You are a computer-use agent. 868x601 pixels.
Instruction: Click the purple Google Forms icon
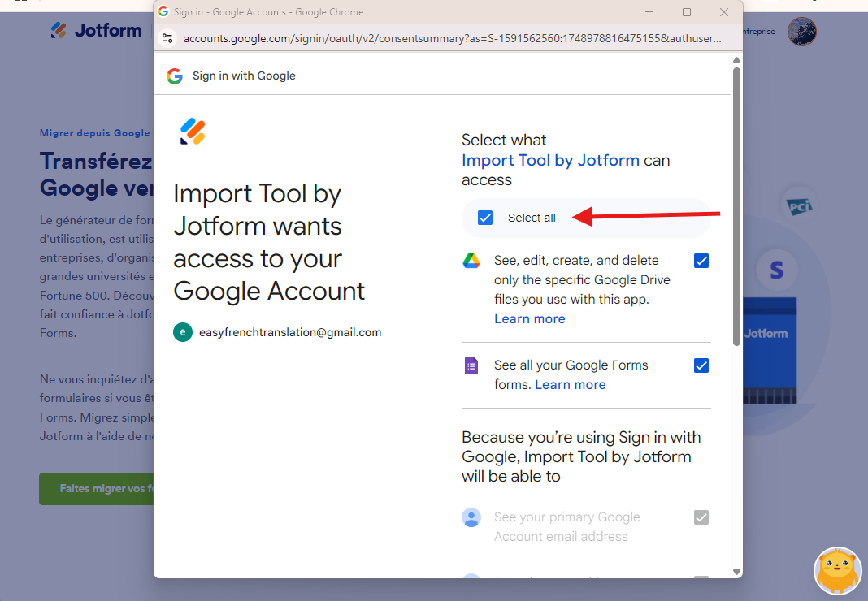click(471, 365)
